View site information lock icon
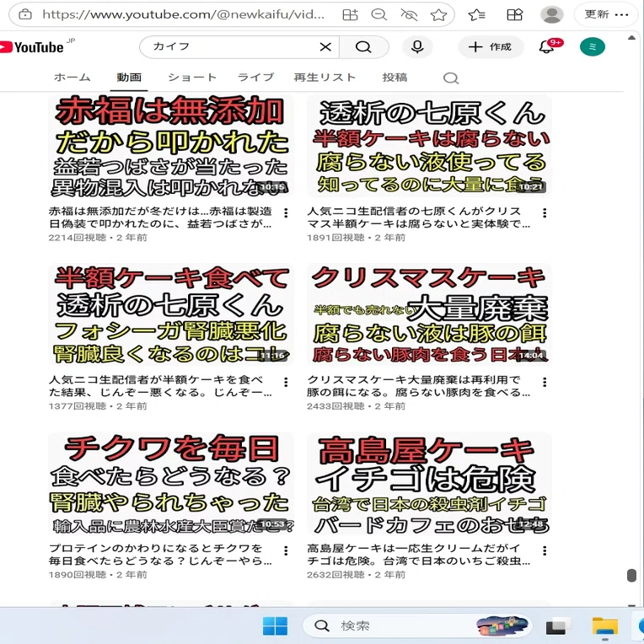 (25, 15)
